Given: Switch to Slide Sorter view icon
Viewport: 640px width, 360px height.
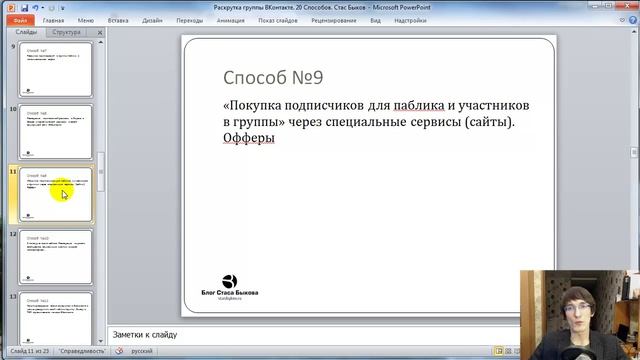Looking at the screenshot, I should pyautogui.click(x=509, y=351).
